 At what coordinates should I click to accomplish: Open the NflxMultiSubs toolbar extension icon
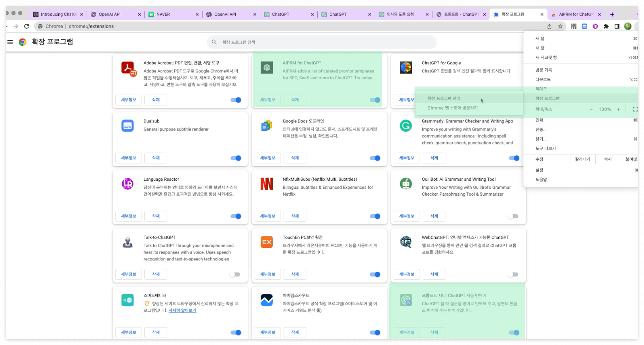coord(574,26)
